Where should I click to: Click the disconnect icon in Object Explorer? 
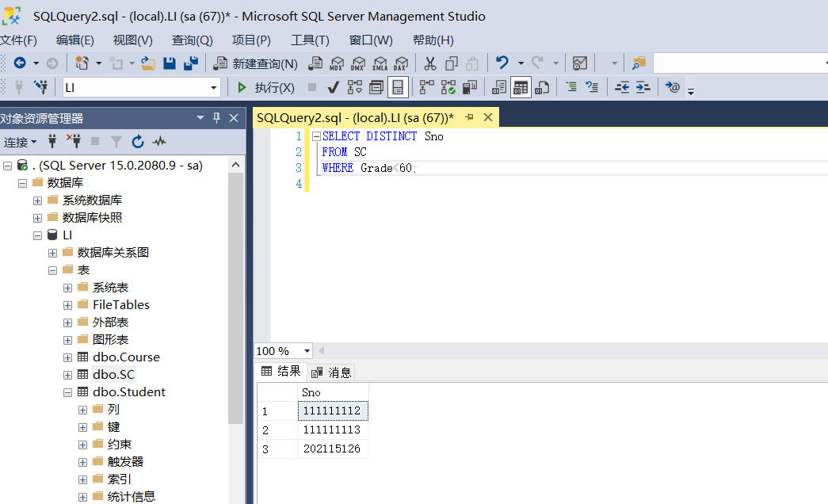[74, 141]
